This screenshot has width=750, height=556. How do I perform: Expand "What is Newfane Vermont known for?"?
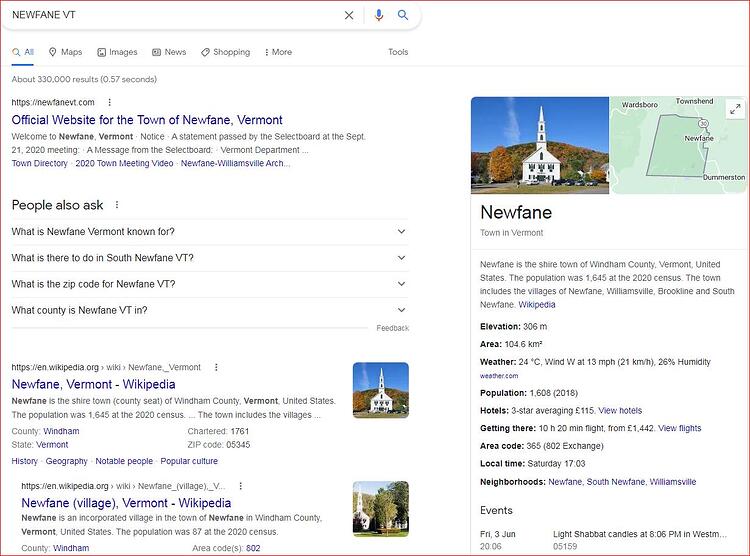(x=210, y=232)
